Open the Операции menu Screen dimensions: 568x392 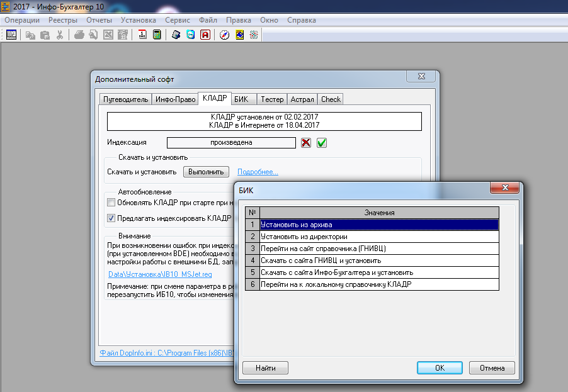(22, 20)
